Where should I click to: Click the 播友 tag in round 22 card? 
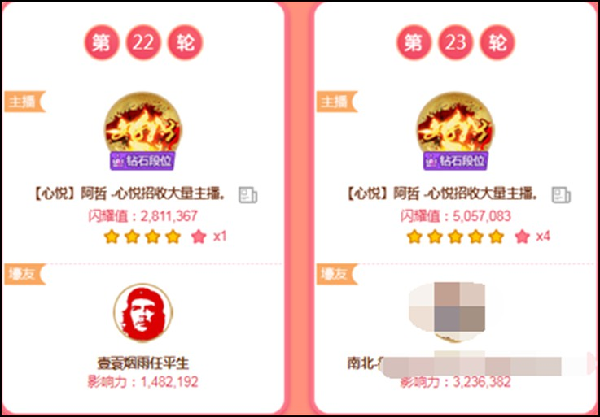(x=25, y=274)
